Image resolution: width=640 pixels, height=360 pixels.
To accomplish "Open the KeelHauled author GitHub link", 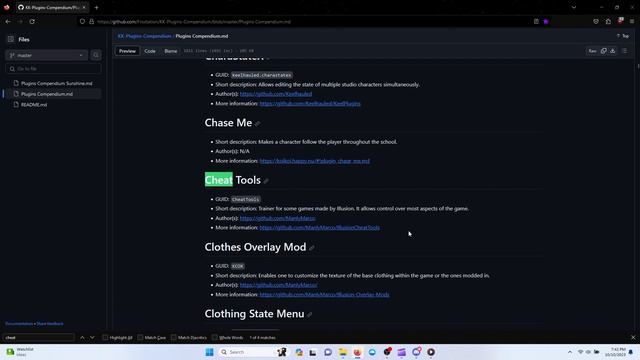I will pos(276,94).
